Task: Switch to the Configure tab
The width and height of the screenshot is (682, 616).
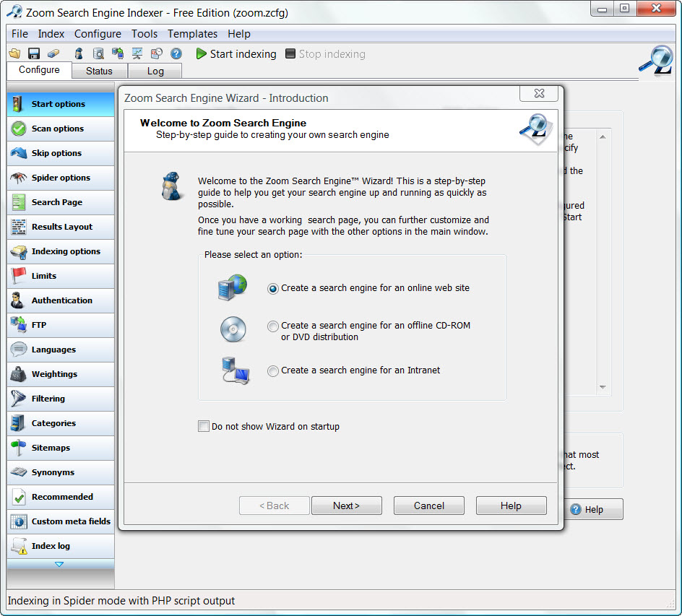Action: 39,70
